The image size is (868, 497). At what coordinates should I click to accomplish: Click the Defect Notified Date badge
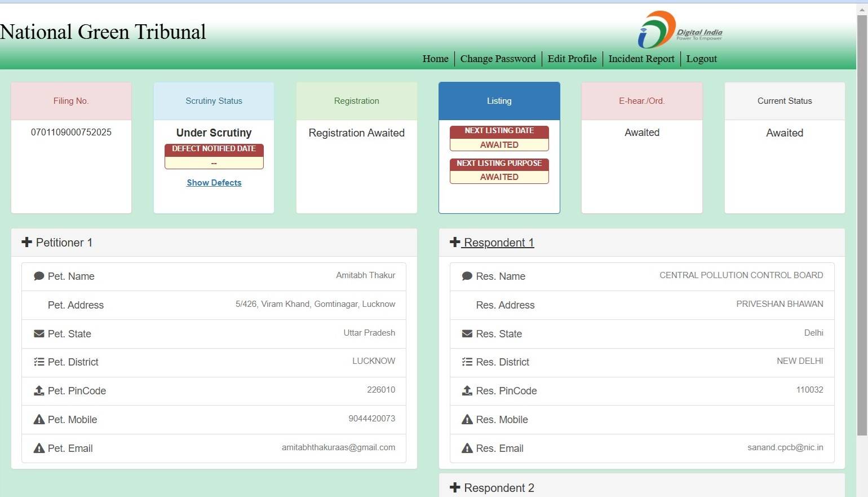tap(214, 156)
